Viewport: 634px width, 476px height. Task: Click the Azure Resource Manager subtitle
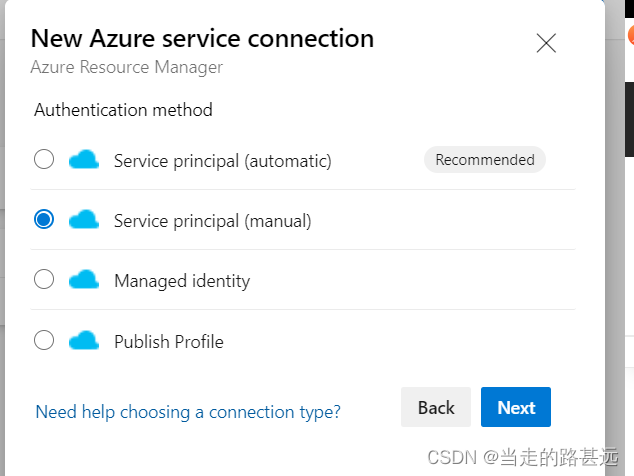[126, 68]
